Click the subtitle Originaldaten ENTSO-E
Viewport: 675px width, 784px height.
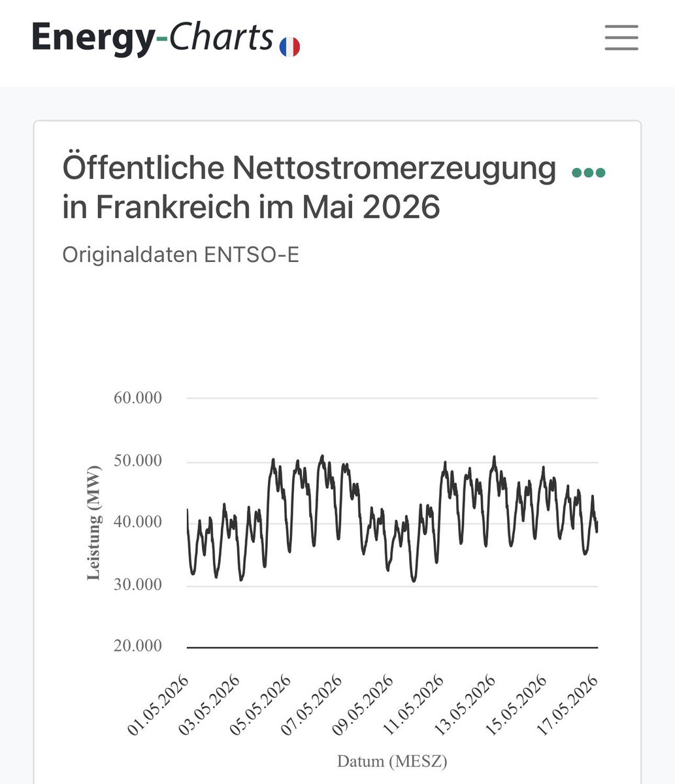point(180,254)
